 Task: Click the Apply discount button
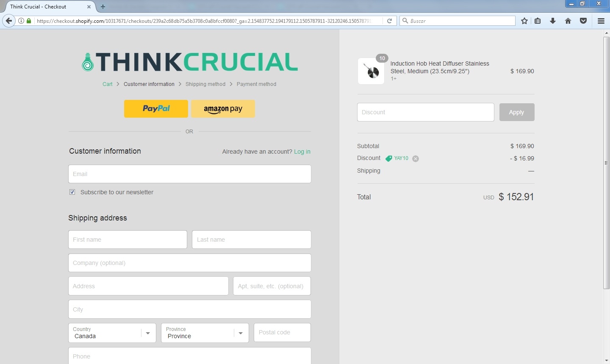[517, 112]
